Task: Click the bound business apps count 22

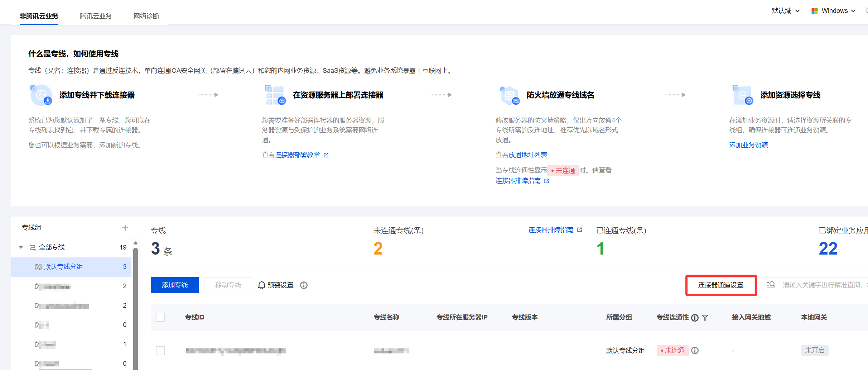Action: coord(828,248)
